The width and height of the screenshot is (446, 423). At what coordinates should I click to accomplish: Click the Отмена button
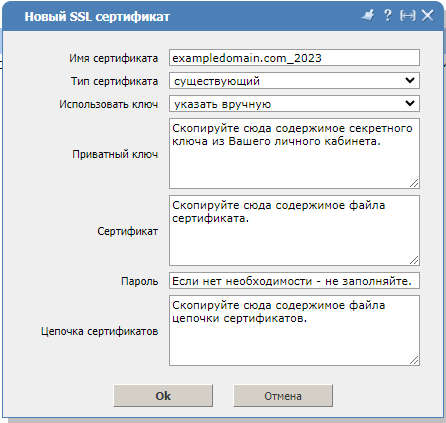pos(283,396)
